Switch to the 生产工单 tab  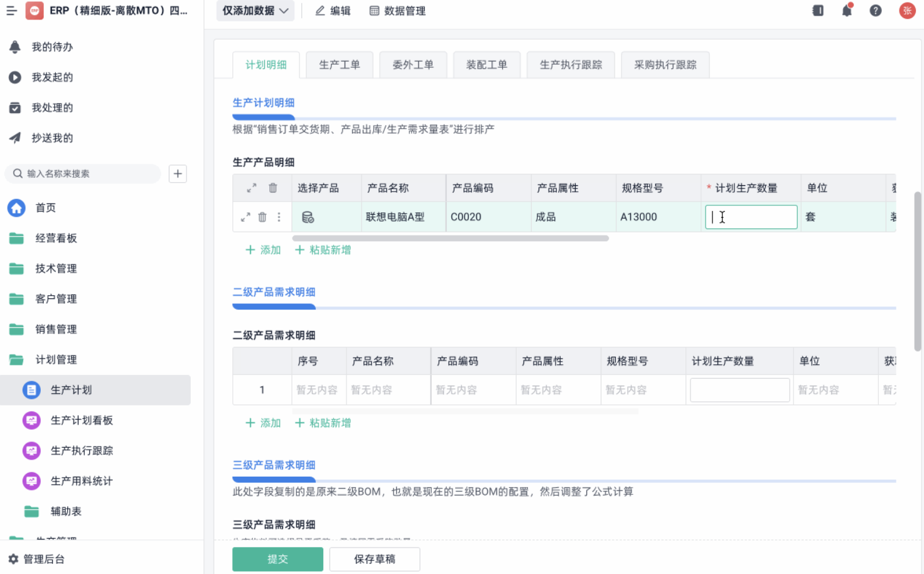tap(339, 65)
